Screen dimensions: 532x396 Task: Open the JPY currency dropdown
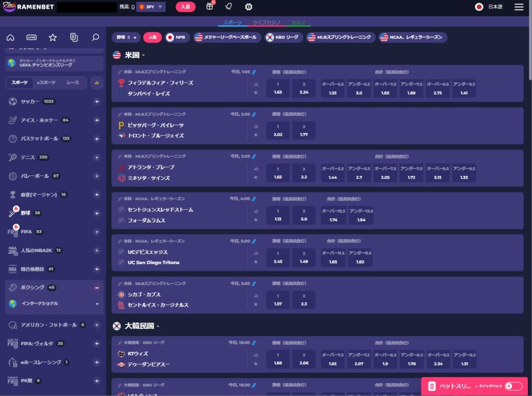coord(151,7)
